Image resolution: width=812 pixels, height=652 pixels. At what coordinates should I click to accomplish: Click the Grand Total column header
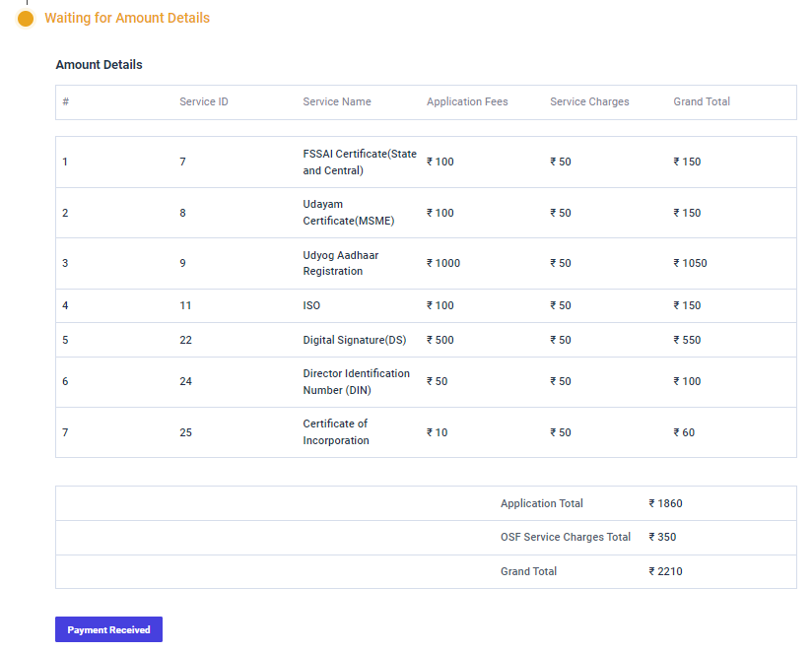[702, 101]
